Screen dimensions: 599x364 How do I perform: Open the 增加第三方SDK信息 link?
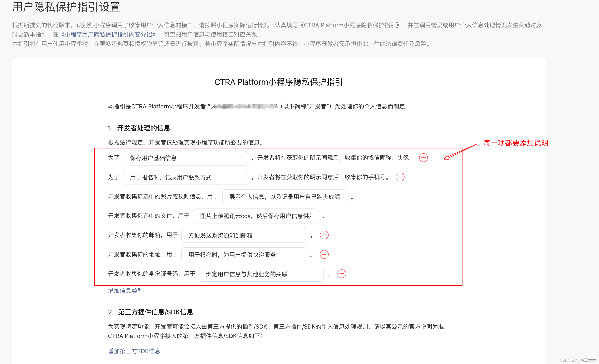134,351
